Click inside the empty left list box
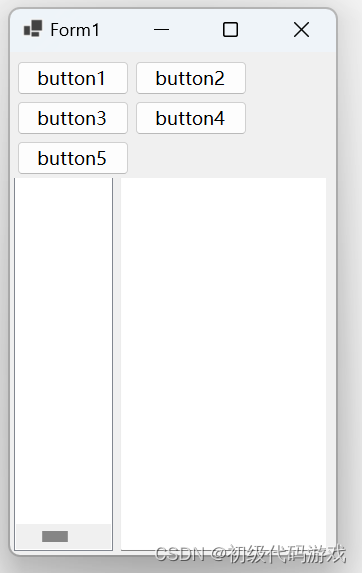The width and height of the screenshot is (362, 573). (x=63, y=351)
